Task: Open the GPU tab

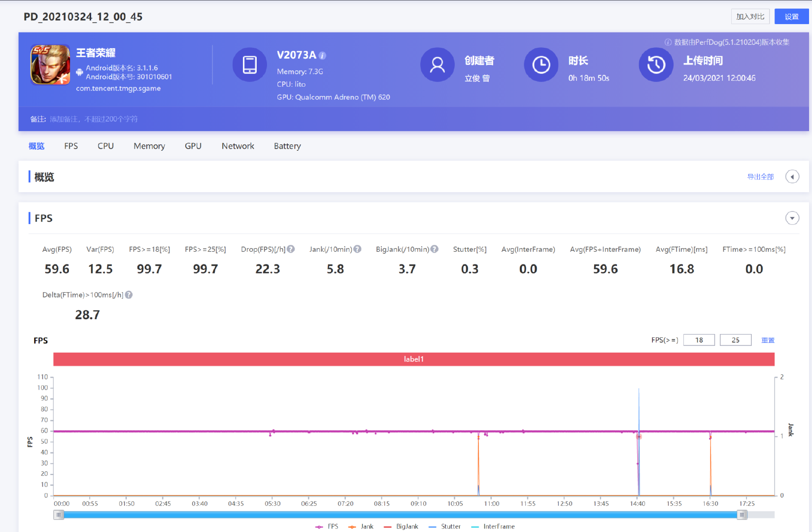Action: [193, 146]
